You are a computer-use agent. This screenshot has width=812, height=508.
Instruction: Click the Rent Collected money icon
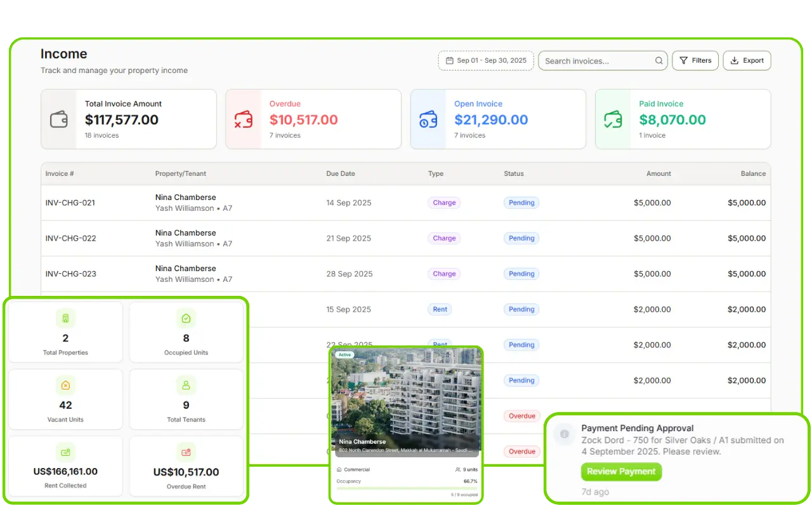point(65,452)
